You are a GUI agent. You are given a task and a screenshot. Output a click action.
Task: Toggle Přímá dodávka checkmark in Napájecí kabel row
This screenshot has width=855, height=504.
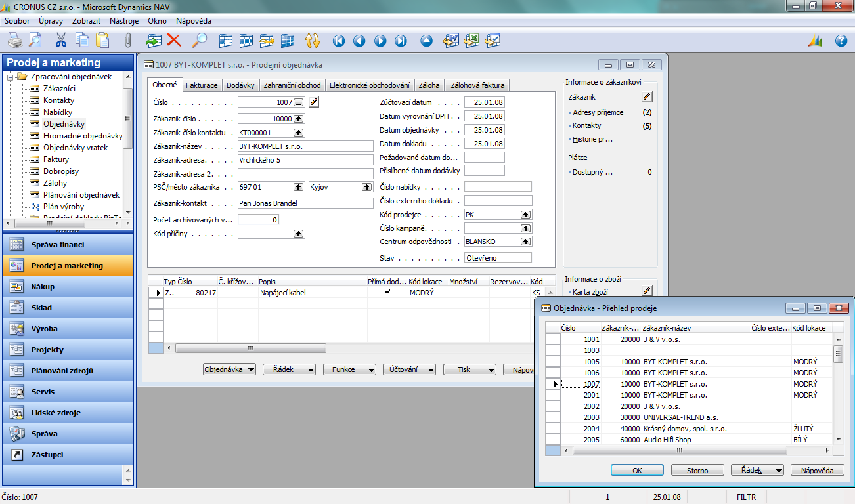coord(387,292)
